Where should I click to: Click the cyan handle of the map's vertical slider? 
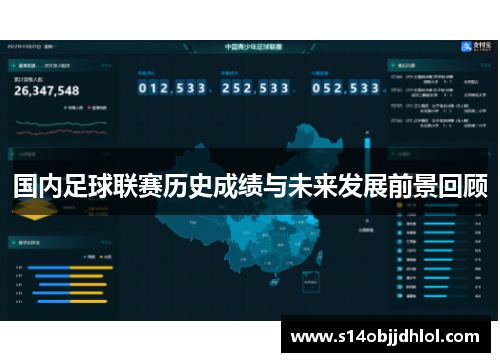[367, 143]
